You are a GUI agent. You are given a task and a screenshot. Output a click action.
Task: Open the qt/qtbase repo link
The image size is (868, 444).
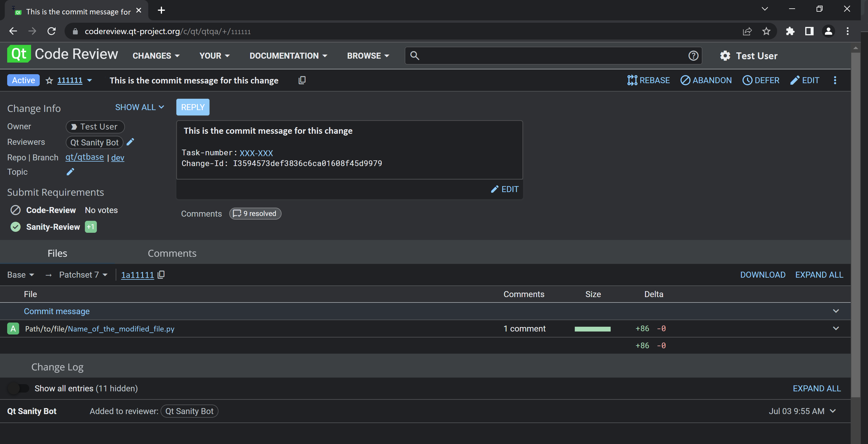point(85,157)
